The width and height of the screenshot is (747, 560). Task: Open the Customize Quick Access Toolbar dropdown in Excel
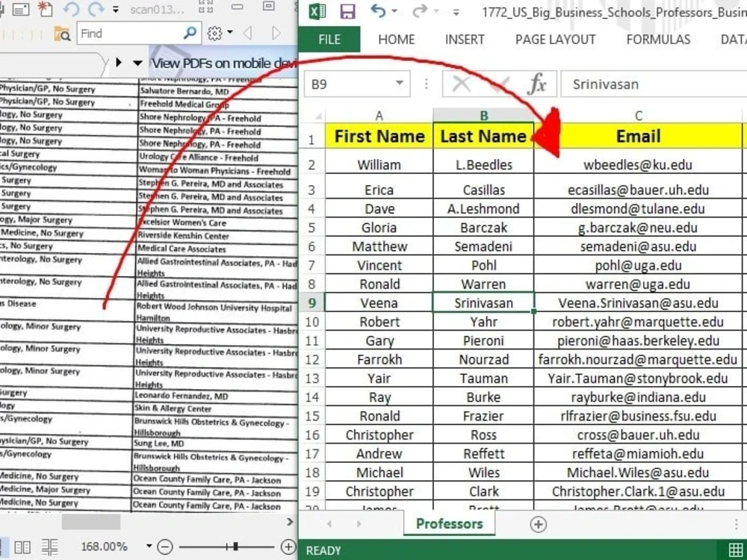click(456, 13)
